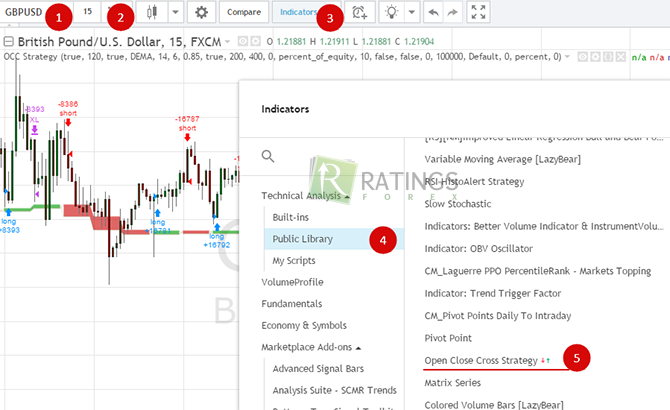Open the chart settings gear
Screen dimensions: 670x410
[x=202, y=13]
